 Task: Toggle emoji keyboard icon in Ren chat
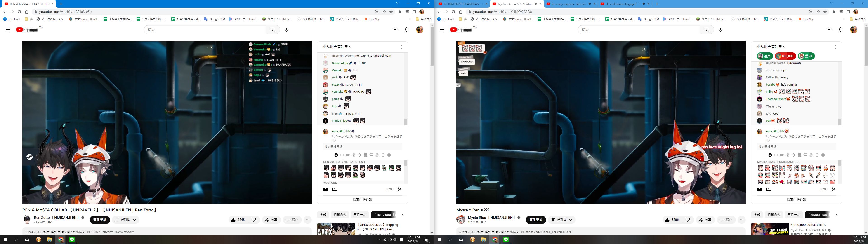[325, 189]
